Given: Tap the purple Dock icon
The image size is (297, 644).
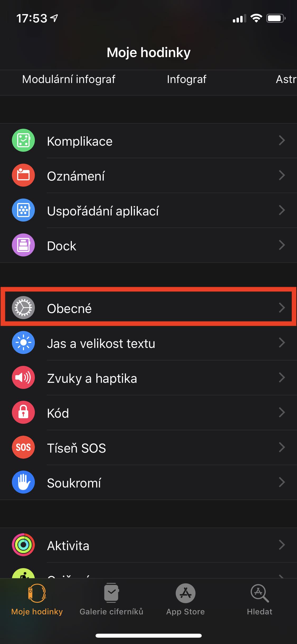Looking at the screenshot, I should click(x=23, y=245).
